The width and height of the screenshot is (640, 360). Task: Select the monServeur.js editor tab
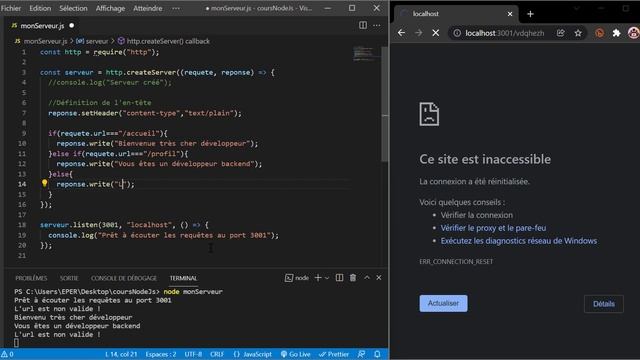[x=42, y=26]
